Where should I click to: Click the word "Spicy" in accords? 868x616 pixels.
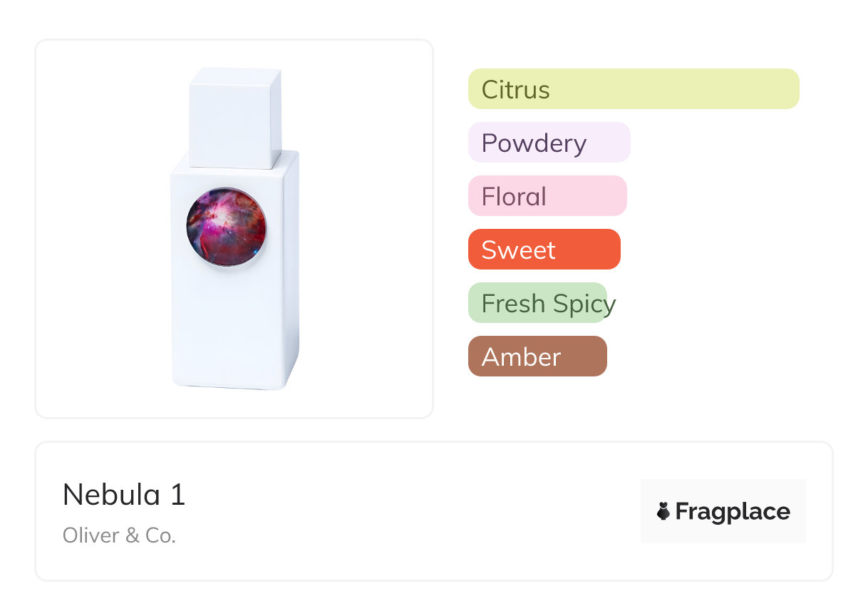[584, 304]
